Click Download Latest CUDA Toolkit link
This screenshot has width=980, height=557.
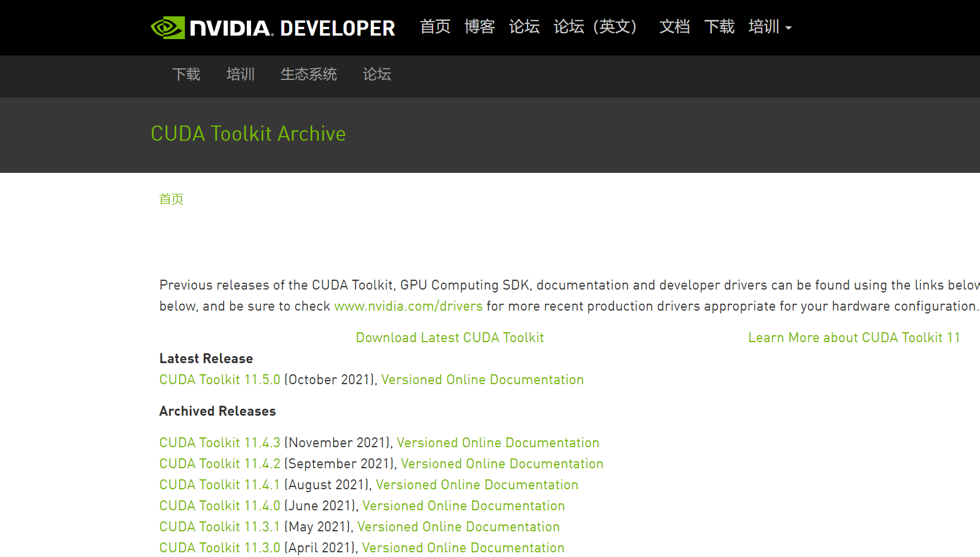tap(450, 337)
